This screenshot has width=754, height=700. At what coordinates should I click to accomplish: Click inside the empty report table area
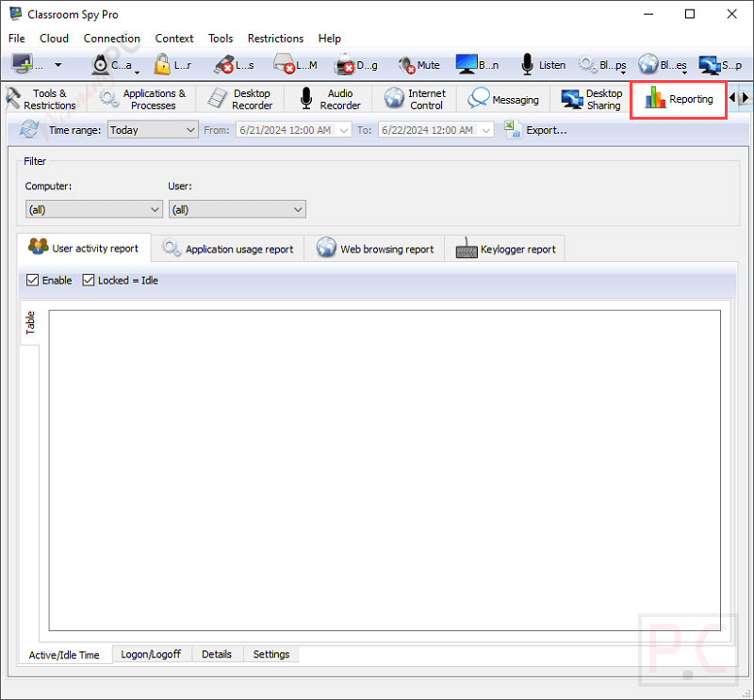point(385,470)
